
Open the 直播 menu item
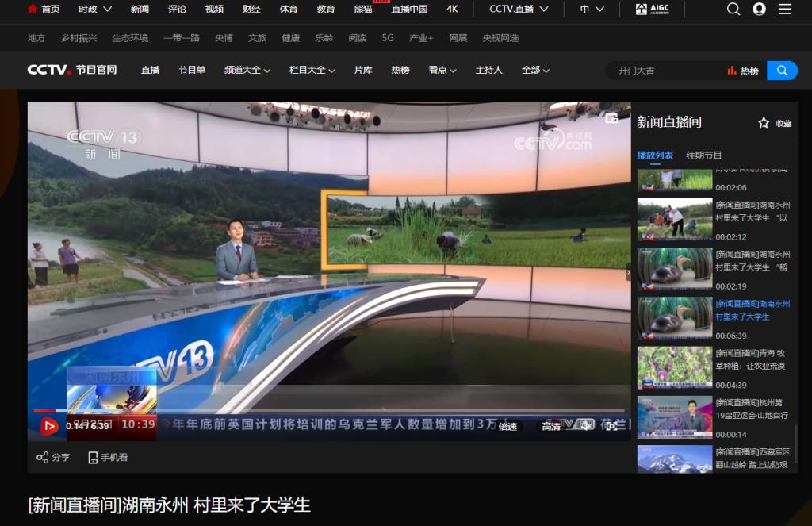[x=150, y=70]
